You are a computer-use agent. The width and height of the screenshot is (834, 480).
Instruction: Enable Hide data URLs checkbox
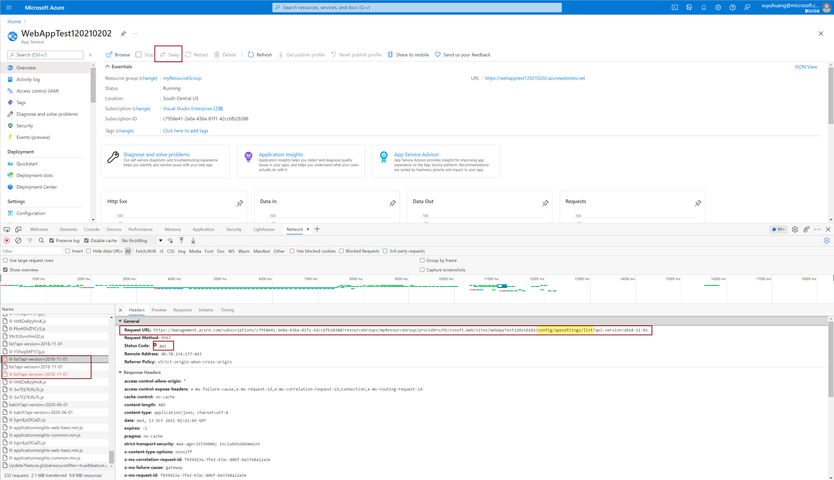[89, 251]
